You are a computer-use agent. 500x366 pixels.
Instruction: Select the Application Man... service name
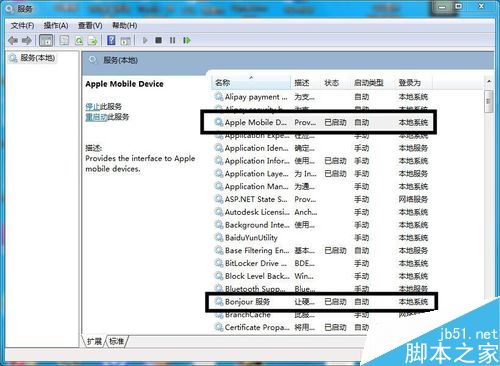(x=256, y=186)
